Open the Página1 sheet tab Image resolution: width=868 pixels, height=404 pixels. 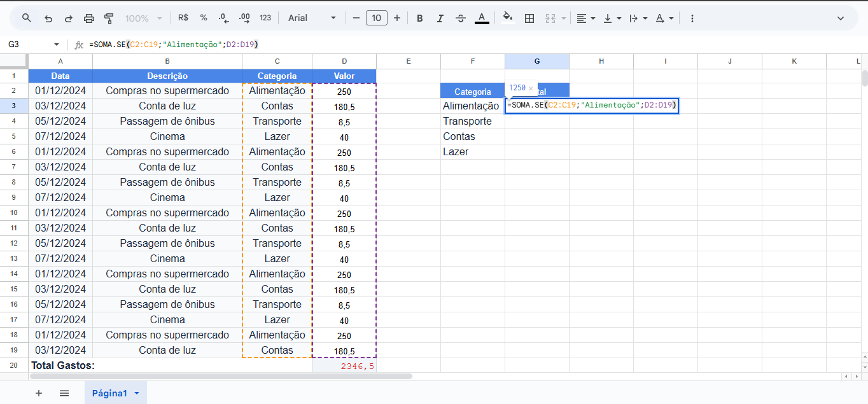(x=109, y=393)
